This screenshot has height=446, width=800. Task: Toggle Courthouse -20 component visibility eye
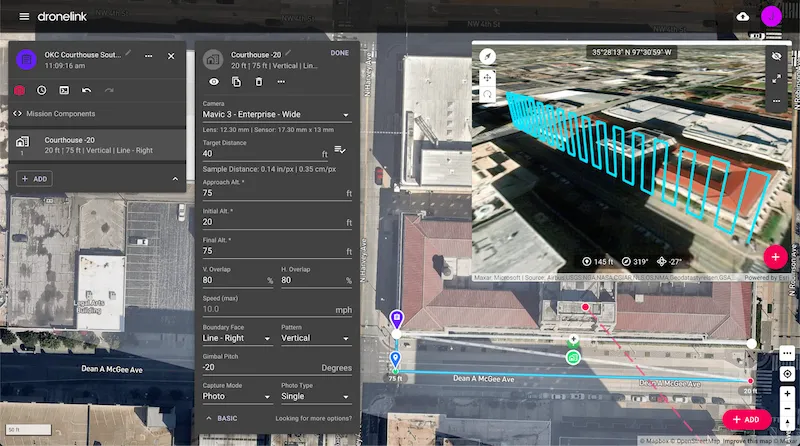click(214, 82)
